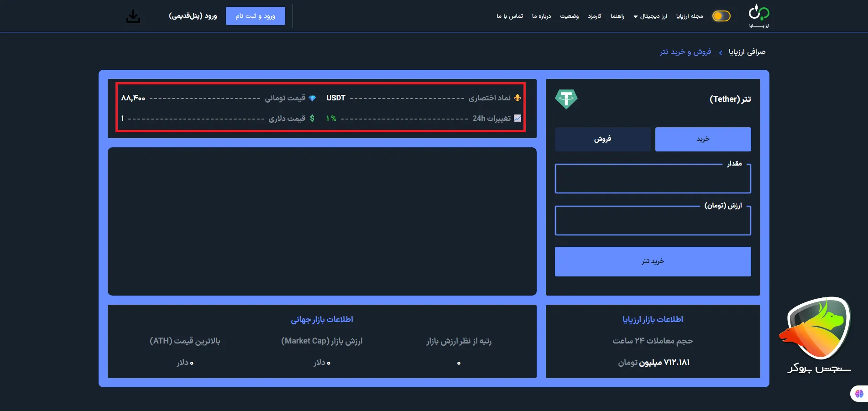Screen dimensions: 868x411
Task: Switch to the فروش tab
Action: pyautogui.click(x=602, y=139)
